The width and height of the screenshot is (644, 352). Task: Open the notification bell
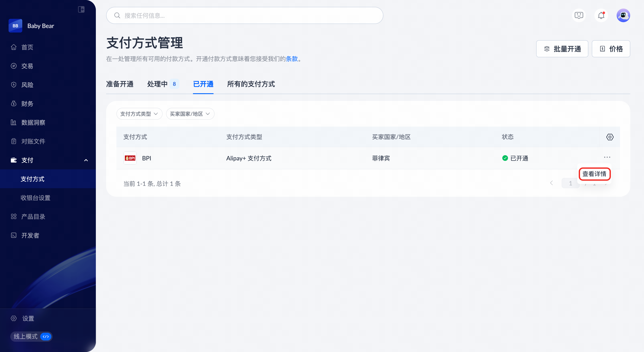[601, 15]
